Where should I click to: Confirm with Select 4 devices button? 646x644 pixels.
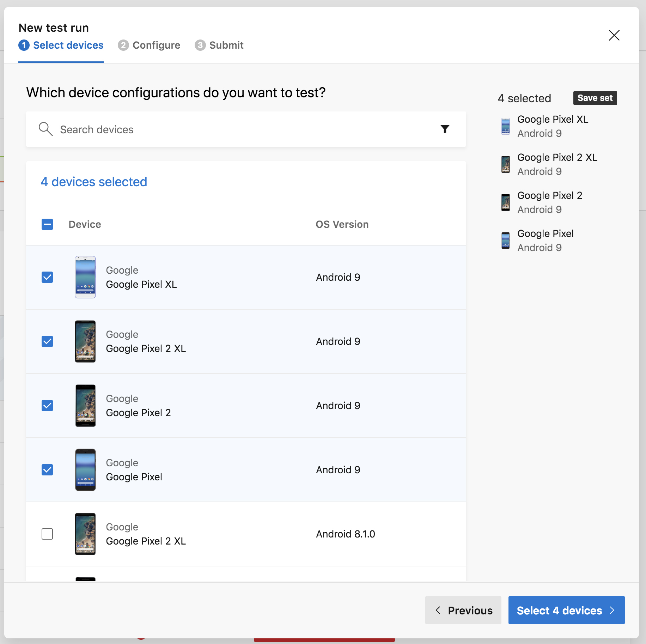(x=566, y=610)
